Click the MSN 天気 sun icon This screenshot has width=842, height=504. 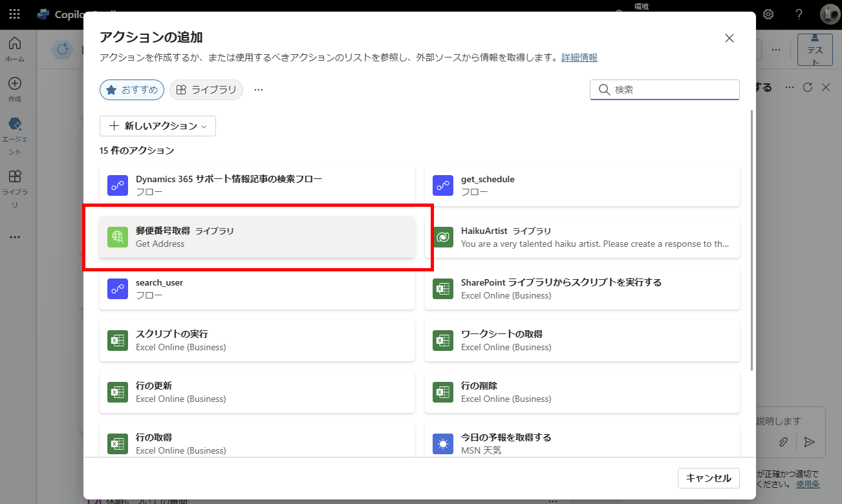[443, 444]
